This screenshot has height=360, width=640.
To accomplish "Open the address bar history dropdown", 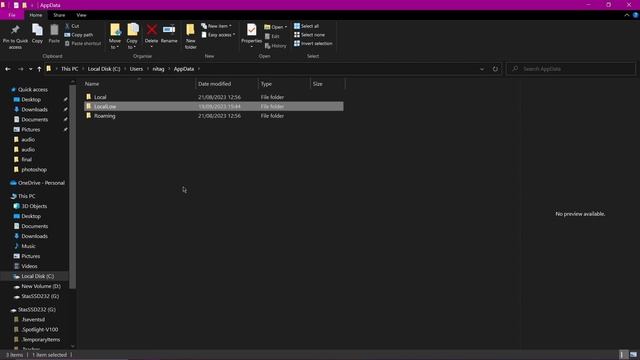I will [482, 69].
